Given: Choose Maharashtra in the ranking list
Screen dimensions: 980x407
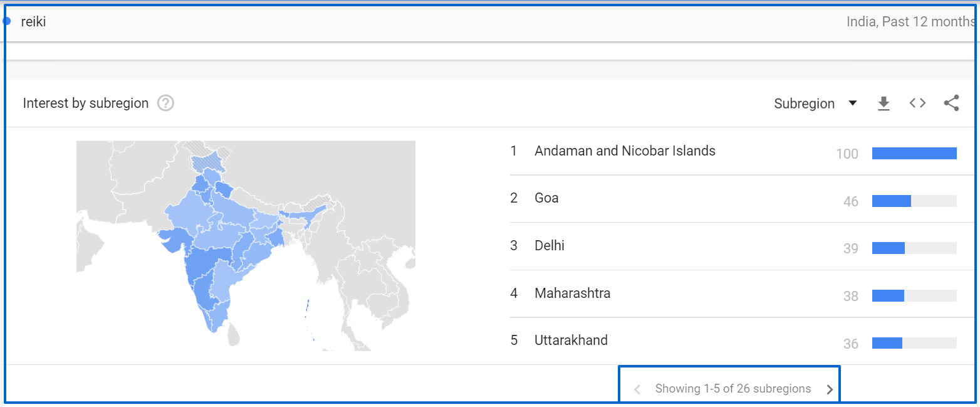Looking at the screenshot, I should point(734,293).
